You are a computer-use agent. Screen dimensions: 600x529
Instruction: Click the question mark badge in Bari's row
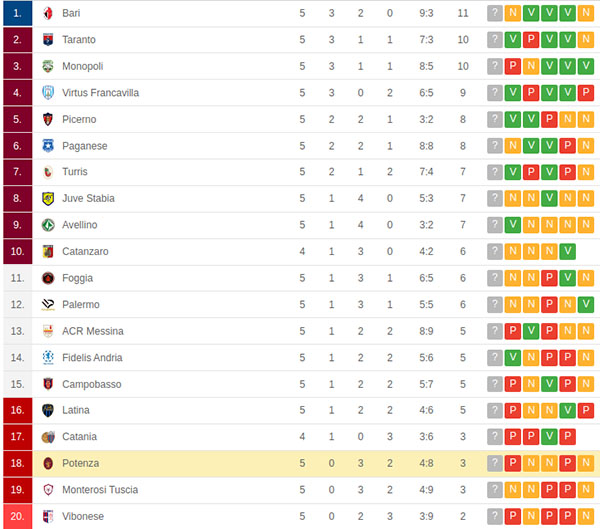(494, 13)
